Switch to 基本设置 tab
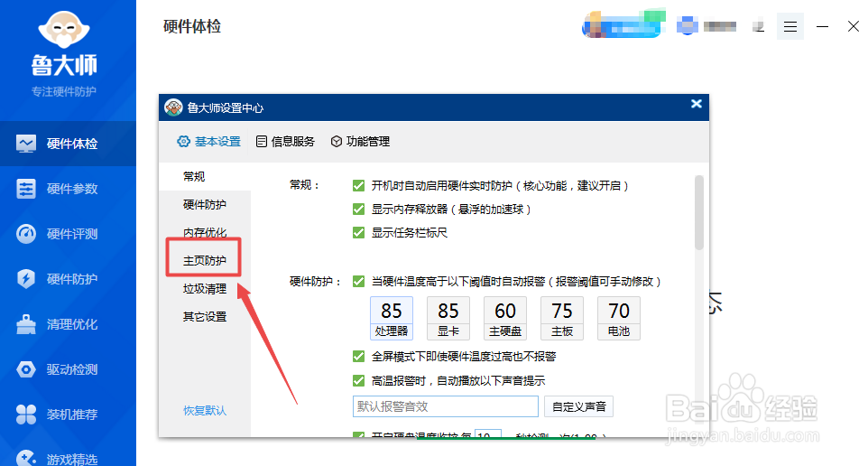Screen dimensions: 868x466 pyautogui.click(x=208, y=141)
